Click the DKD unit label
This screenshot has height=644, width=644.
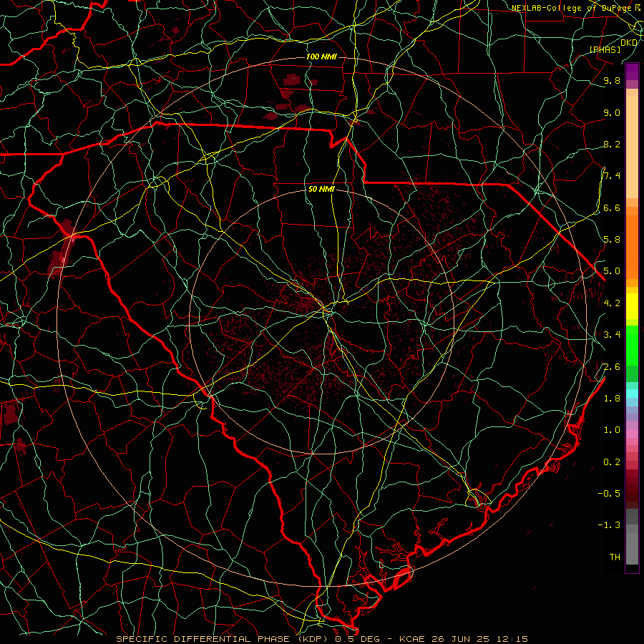tap(629, 43)
